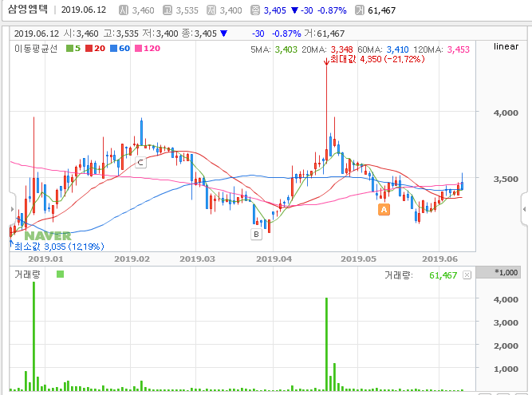
Task: Click the header date 2019.06.12
Action: [x=84, y=10]
